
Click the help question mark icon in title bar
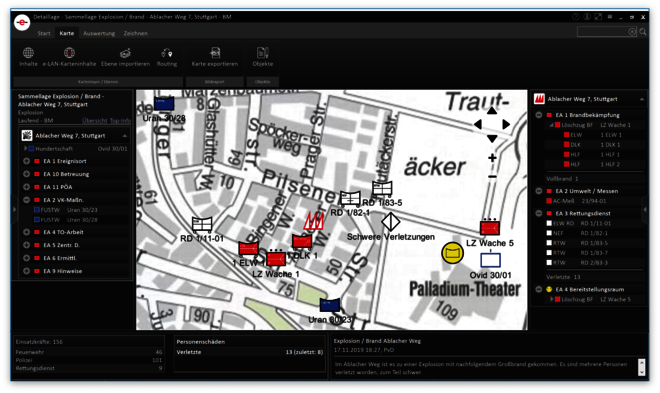click(x=575, y=17)
